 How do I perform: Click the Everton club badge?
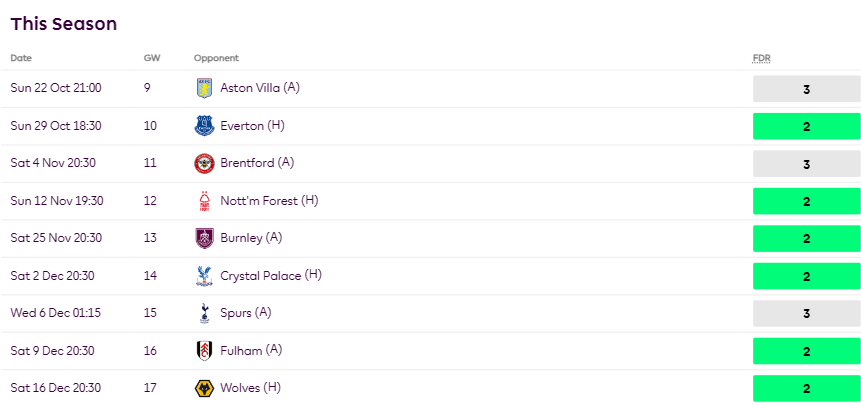pos(204,126)
